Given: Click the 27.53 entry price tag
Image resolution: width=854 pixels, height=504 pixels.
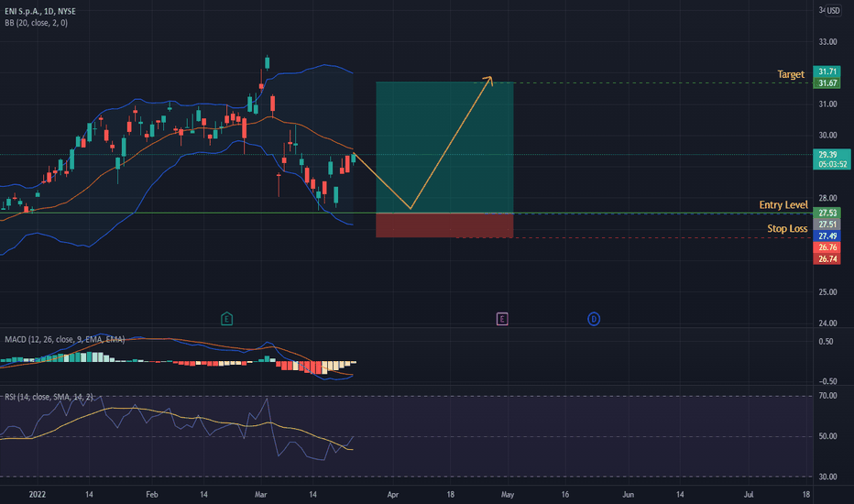Looking at the screenshot, I should pos(827,213).
